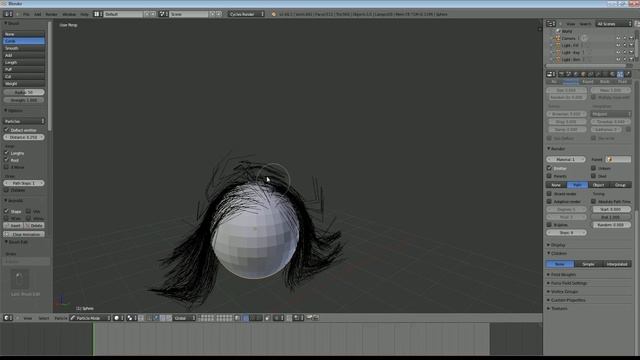Toggle Keep Lengths checkbox
The height and width of the screenshot is (360, 640).
7,153
